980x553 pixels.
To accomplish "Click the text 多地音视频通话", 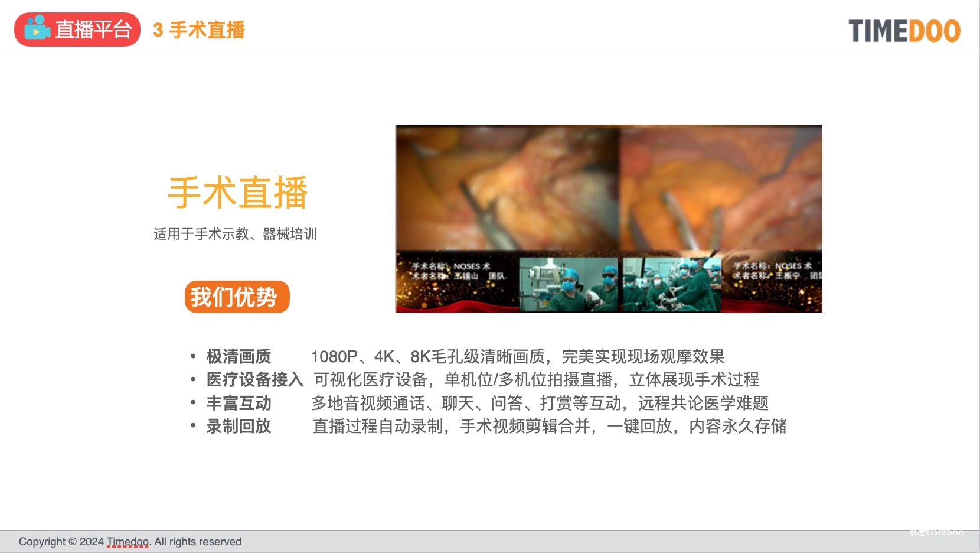I will [368, 403].
